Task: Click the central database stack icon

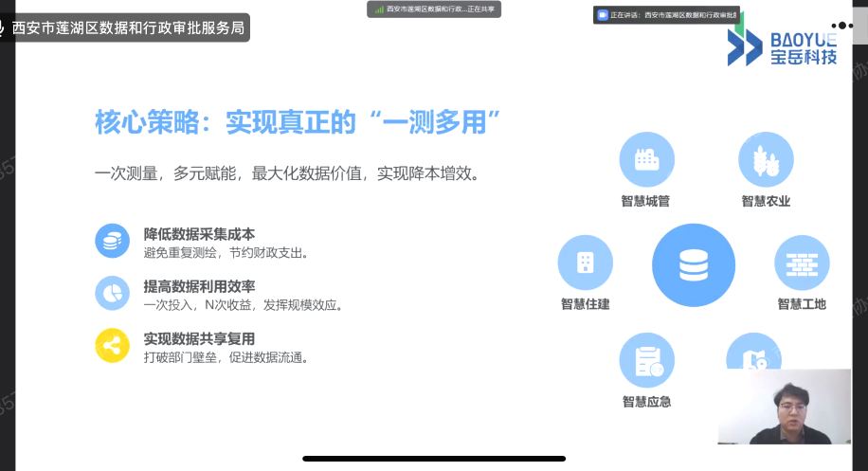Action: tap(693, 265)
